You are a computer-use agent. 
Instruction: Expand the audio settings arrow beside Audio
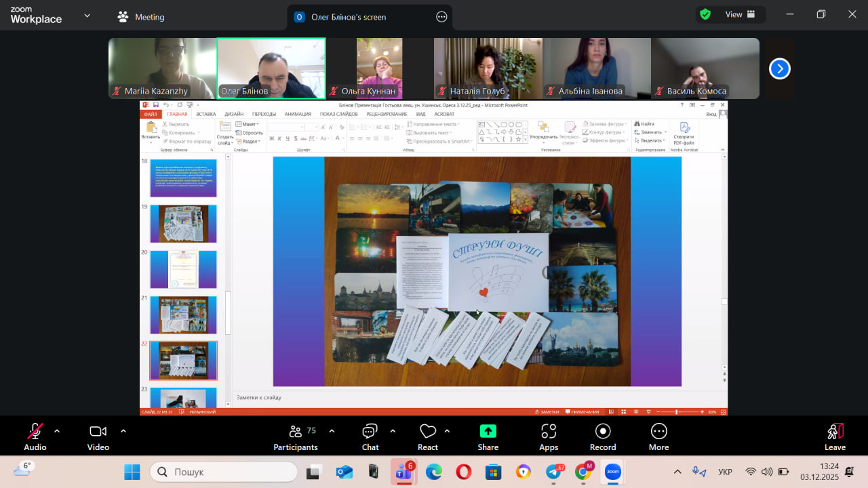click(x=57, y=430)
